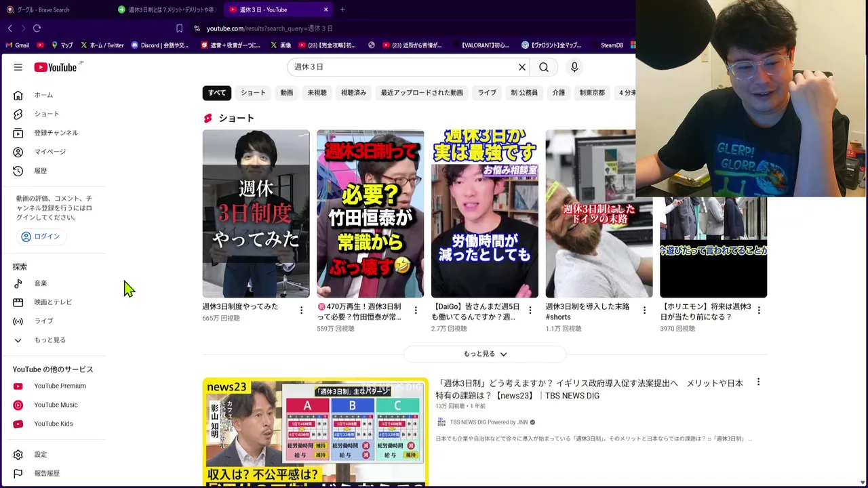This screenshot has width=868, height=488.
Task: Open 登録チャンネル in the sidebar
Action: [x=57, y=133]
